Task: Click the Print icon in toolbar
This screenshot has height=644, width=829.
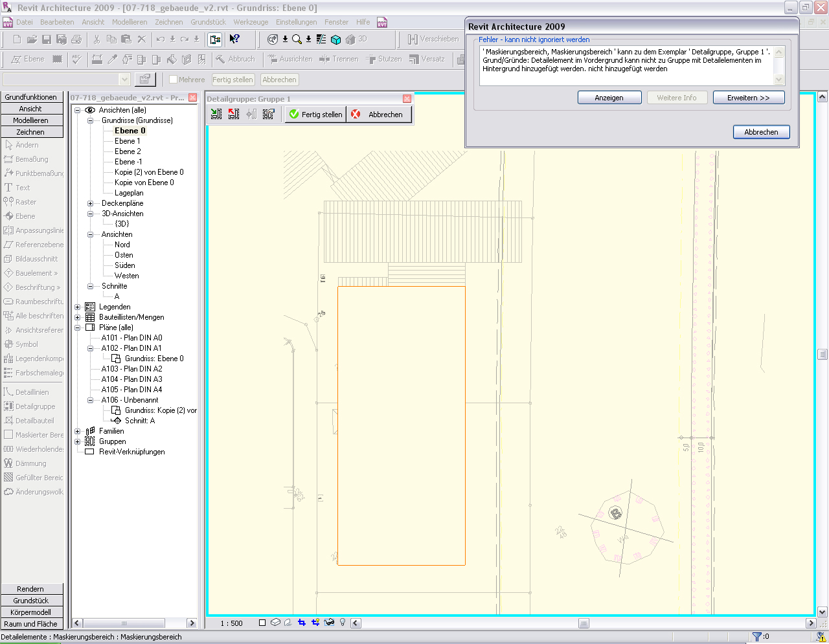Action: (x=76, y=39)
